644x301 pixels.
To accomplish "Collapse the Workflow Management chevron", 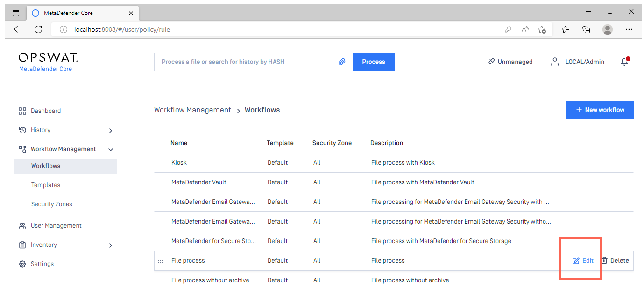I will 111,150.
